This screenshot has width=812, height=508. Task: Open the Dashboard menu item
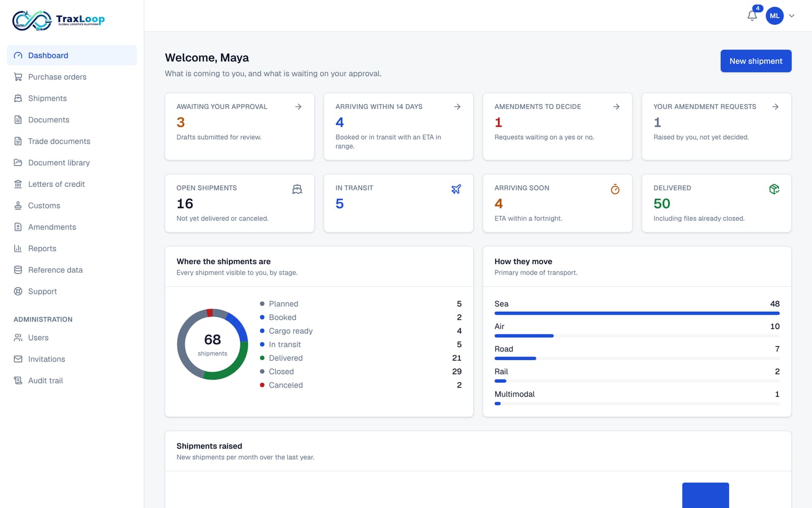72,55
